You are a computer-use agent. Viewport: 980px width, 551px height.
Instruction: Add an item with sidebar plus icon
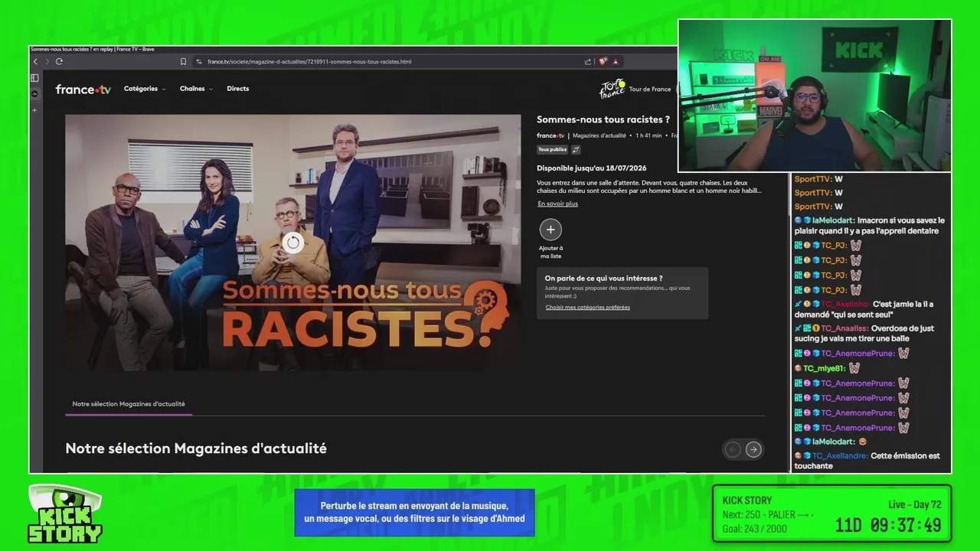pyautogui.click(x=34, y=110)
